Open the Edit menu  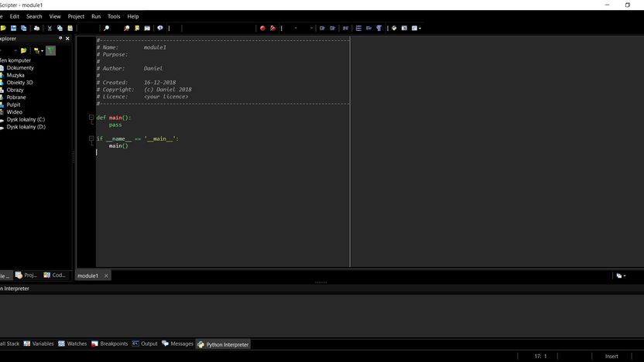point(15,16)
